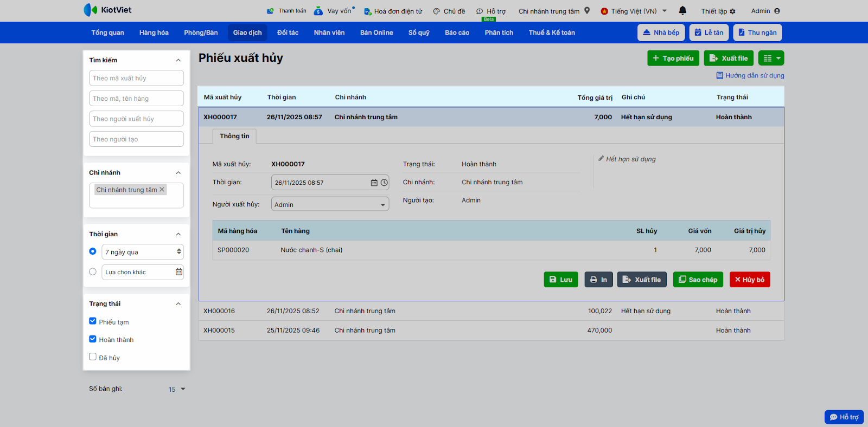Uncheck the Phiếu tạm checkbox
Screen dimensions: 868x427
tap(93, 321)
